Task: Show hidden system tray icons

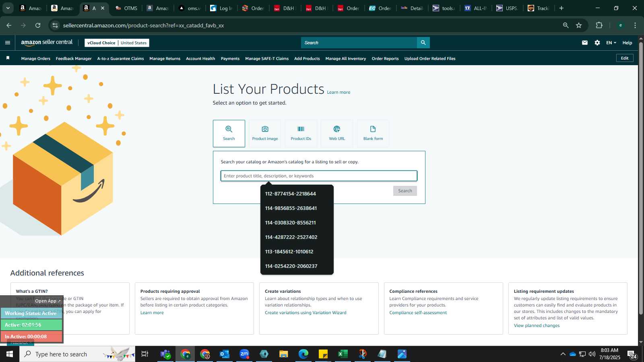Action: coord(563,354)
